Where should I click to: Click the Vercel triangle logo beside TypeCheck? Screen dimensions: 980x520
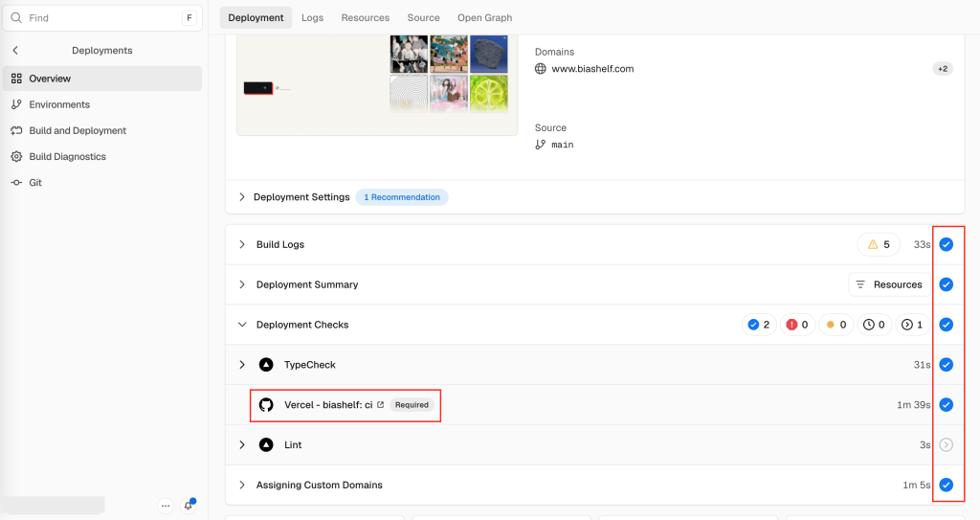coord(266,364)
